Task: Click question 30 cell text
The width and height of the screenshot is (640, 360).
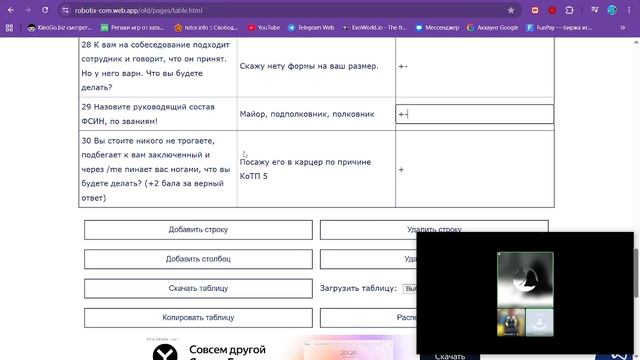Action: [156, 169]
